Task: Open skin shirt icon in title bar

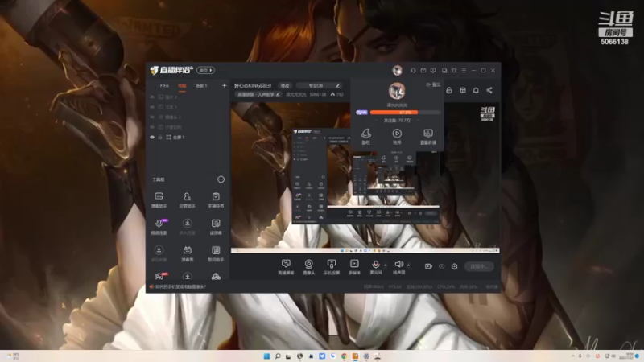Action: pyautogui.click(x=454, y=71)
